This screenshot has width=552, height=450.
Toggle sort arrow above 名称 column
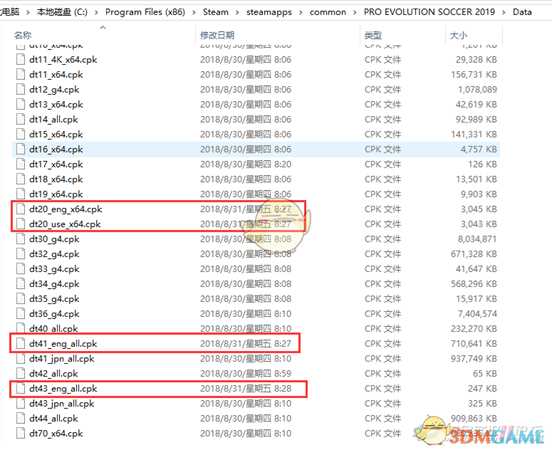(x=103, y=27)
